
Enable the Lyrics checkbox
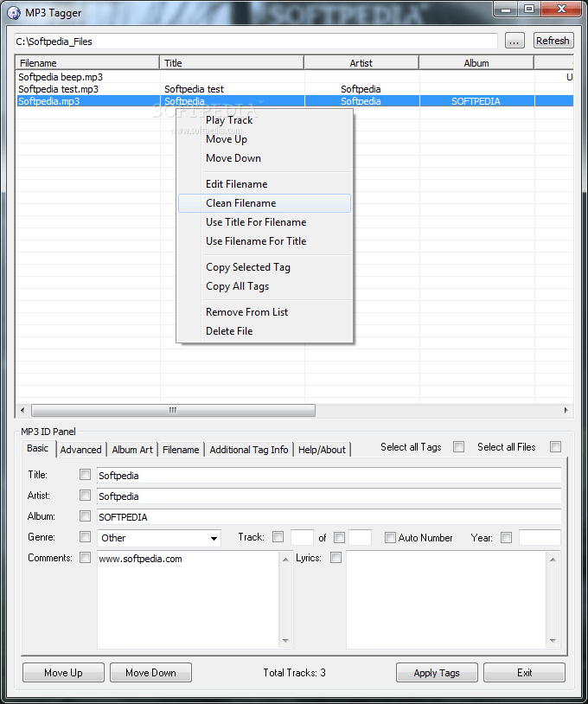click(336, 558)
